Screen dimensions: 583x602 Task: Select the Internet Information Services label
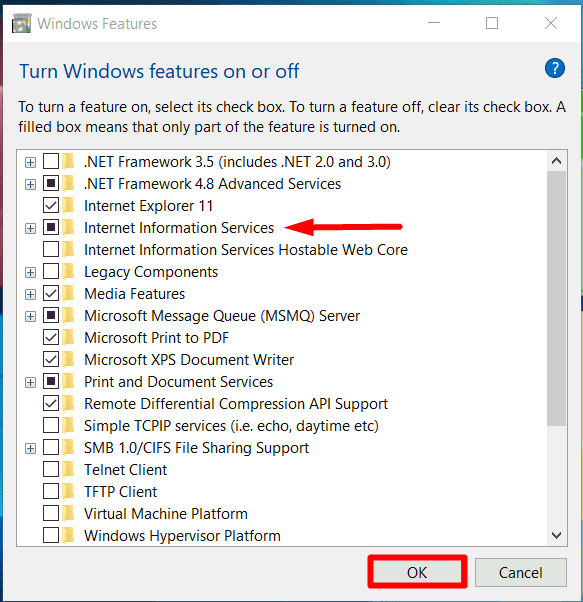tap(179, 228)
